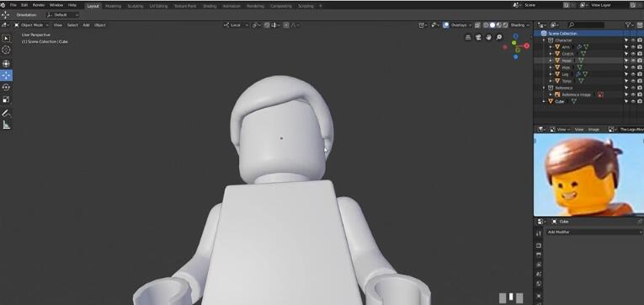This screenshot has width=644, height=305.
Task: Switch to wireframe viewport shading
Action: coord(486,25)
